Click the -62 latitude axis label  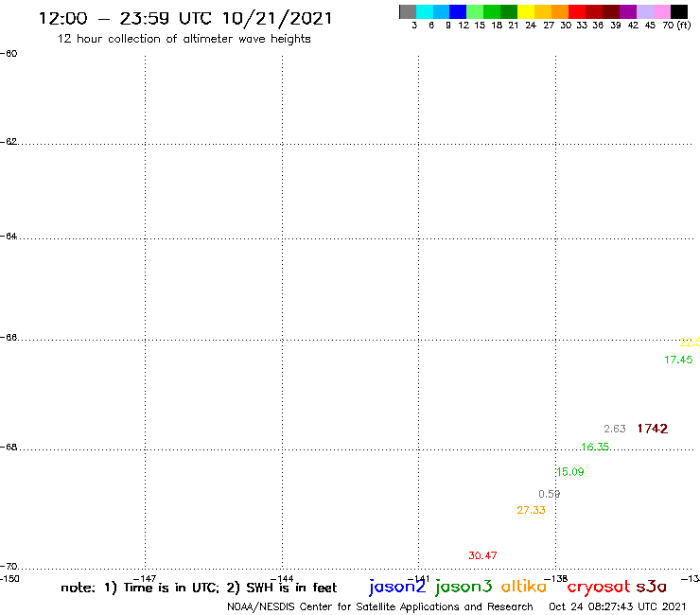[9, 142]
